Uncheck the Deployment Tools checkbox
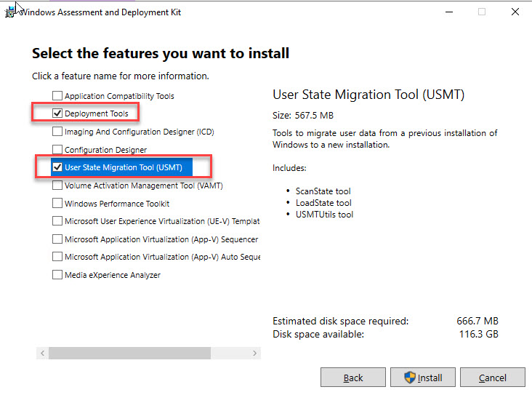Screen dimensions: 532x395 [x=57, y=113]
